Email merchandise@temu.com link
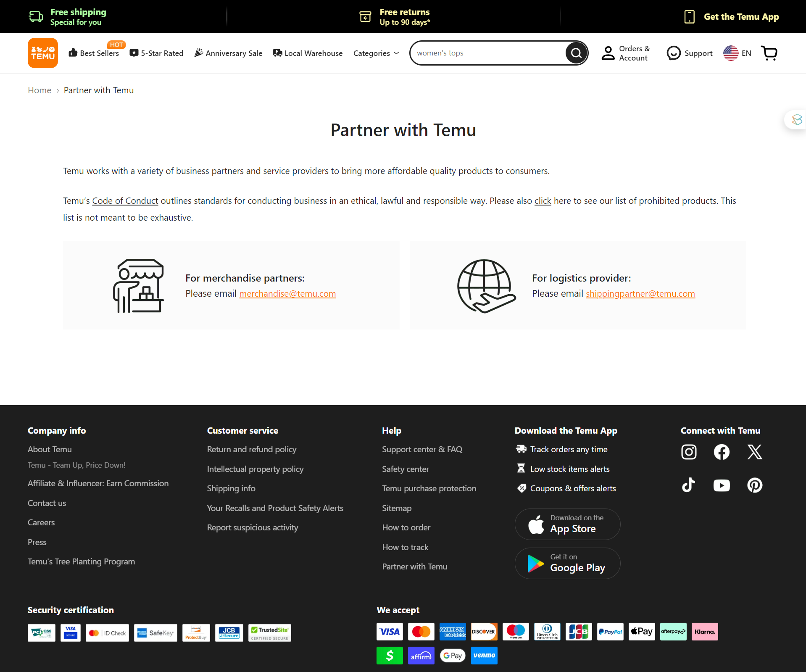Screen dimensions: 806x672 tap(287, 294)
